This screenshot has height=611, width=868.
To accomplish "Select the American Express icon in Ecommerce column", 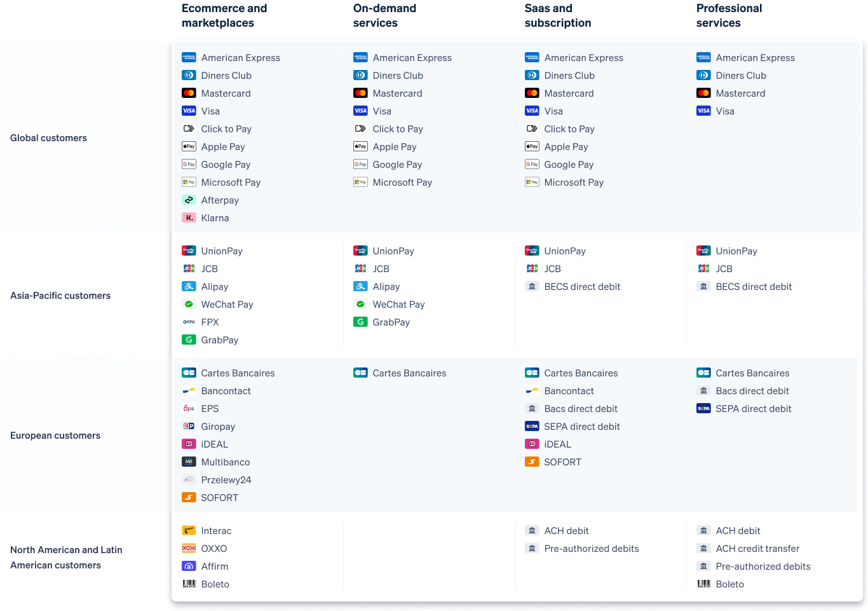I will [189, 57].
